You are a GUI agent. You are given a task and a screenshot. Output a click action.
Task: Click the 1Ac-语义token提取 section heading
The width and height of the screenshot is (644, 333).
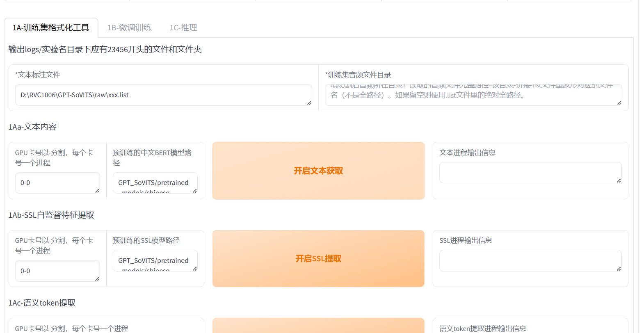click(42, 303)
